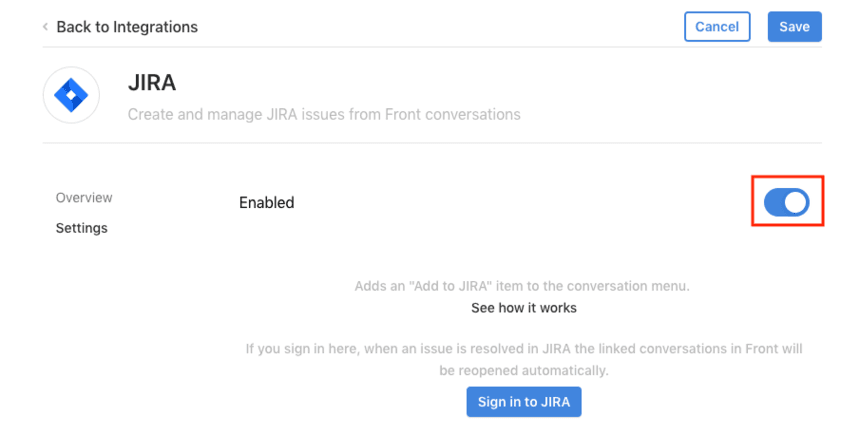
Task: Click the white knob of the Enabled switch
Action: 796,202
